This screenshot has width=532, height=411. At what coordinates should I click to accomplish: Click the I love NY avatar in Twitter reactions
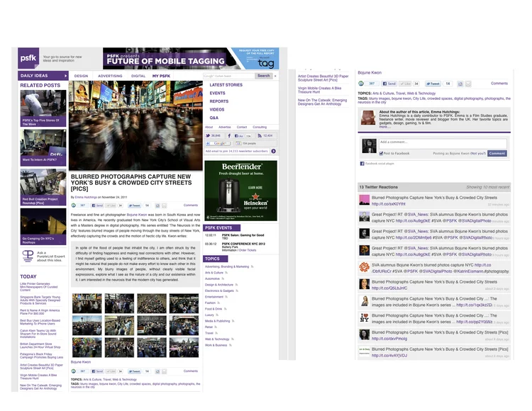pyautogui.click(x=365, y=318)
